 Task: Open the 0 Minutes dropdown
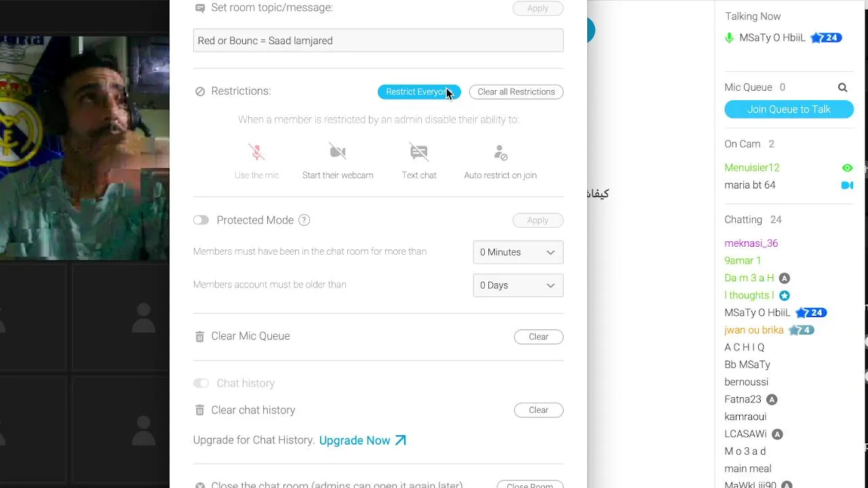[517, 252]
